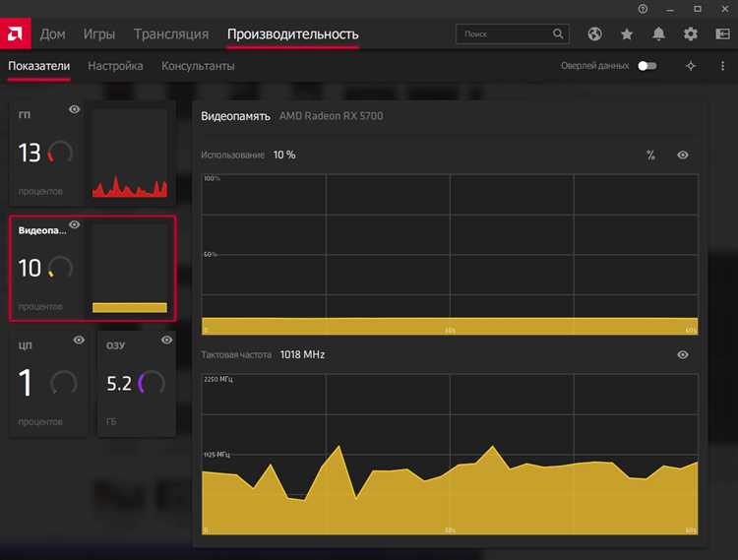Open the Игры tab

(x=99, y=34)
